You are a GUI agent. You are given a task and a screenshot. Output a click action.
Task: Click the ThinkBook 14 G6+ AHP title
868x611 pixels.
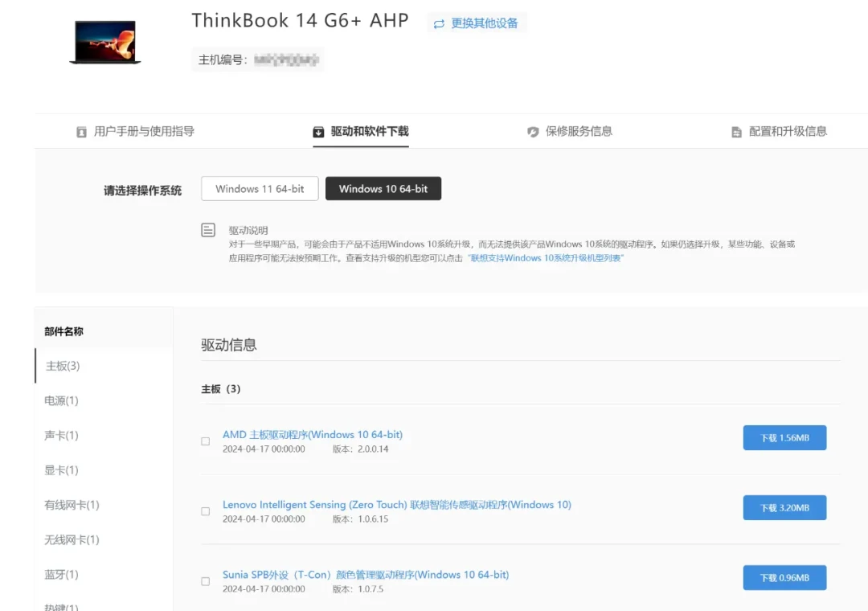[300, 20]
